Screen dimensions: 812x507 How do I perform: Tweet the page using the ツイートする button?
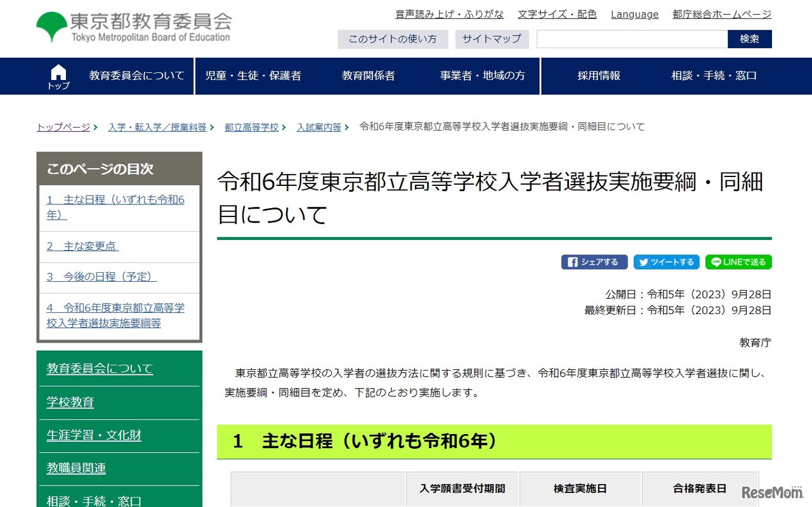click(x=666, y=261)
